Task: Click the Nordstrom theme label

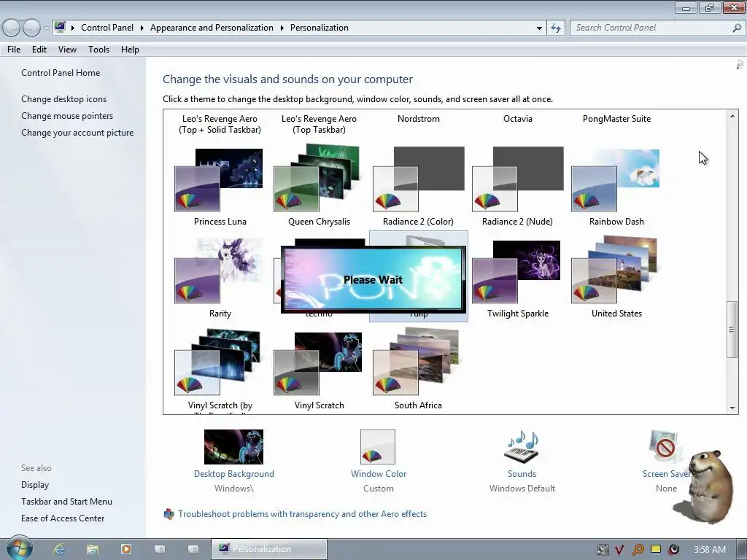Action: (x=418, y=119)
